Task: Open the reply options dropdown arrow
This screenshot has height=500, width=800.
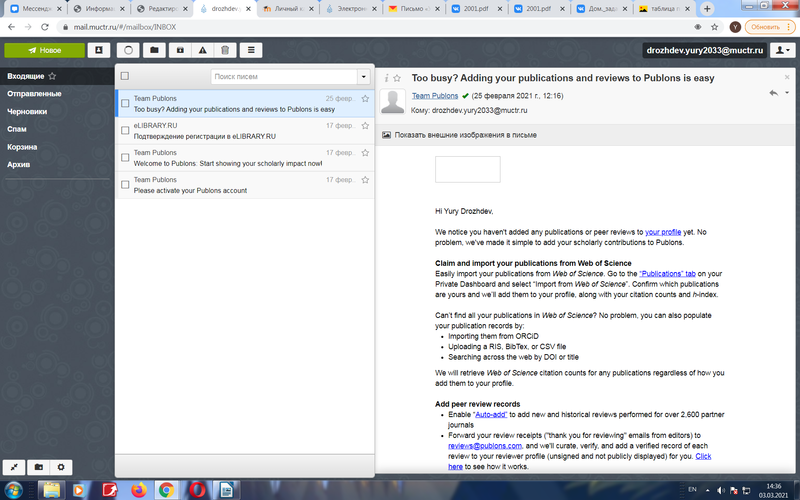Action: point(785,93)
